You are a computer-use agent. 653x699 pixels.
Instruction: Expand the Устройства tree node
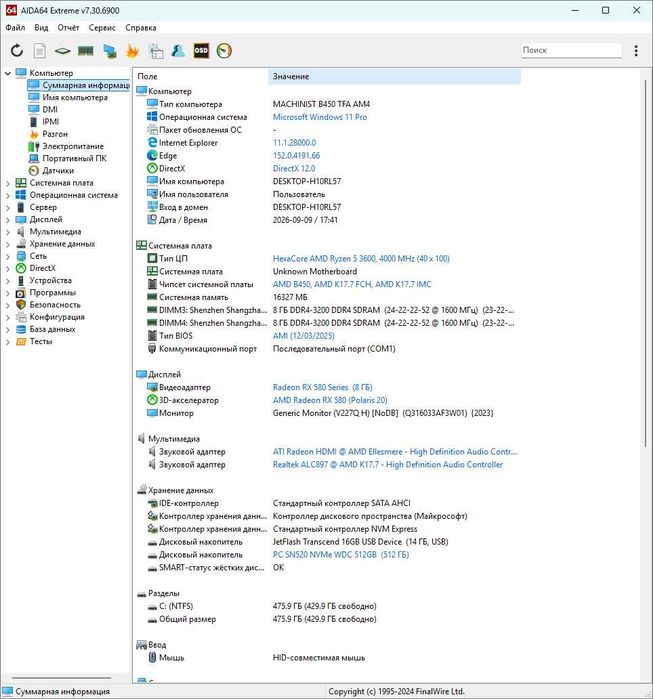(8, 281)
